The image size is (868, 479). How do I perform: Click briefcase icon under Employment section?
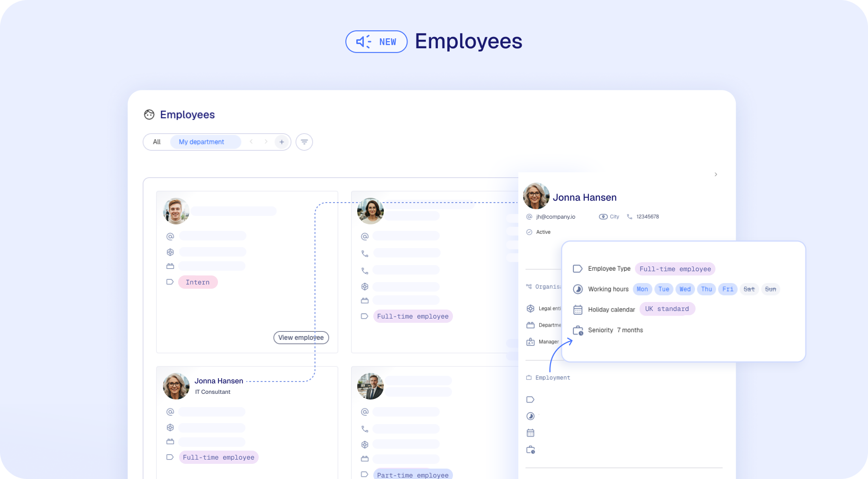[x=531, y=450]
